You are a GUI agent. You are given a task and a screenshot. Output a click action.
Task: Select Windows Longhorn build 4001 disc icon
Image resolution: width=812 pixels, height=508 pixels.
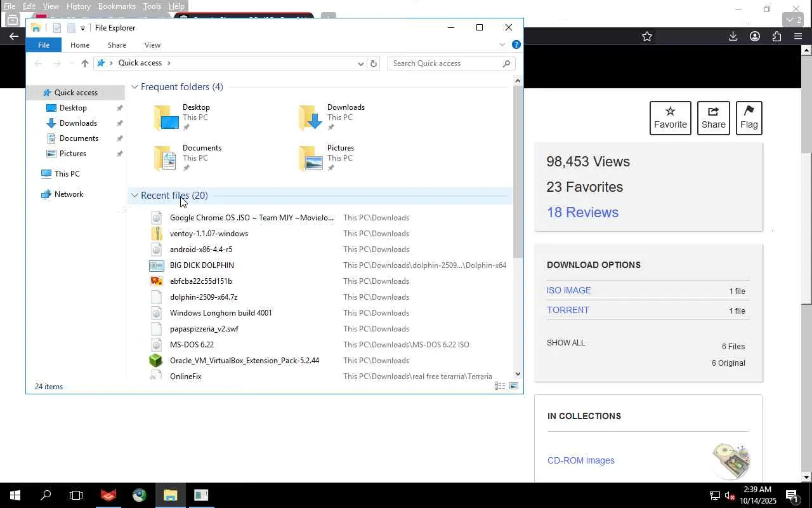(156, 313)
